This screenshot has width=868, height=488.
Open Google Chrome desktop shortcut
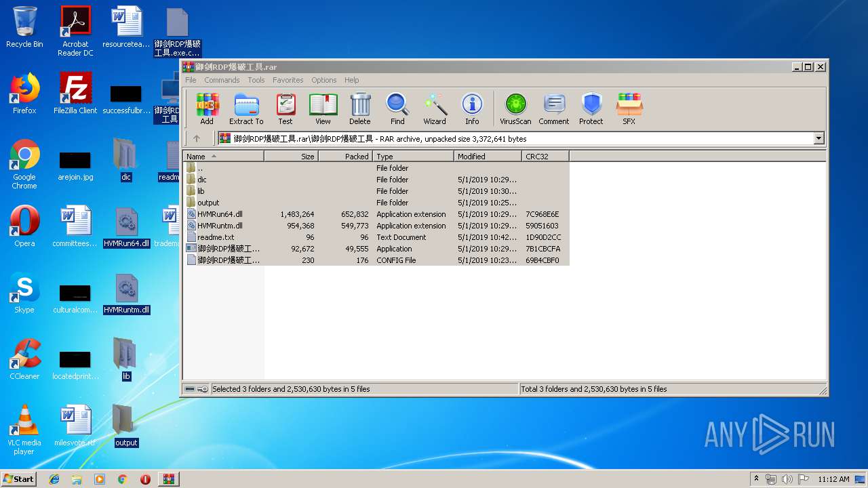click(24, 164)
